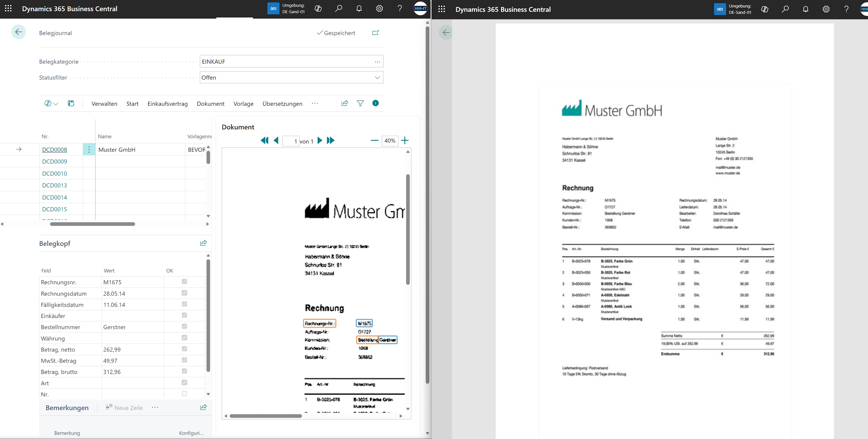Image resolution: width=868 pixels, height=439 pixels.
Task: Show more Bemerkungen options
Action: pyautogui.click(x=155, y=407)
